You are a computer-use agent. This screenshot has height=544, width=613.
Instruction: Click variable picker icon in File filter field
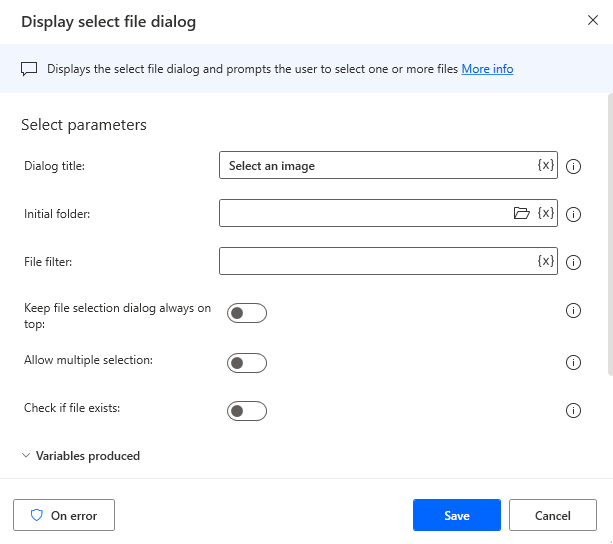click(545, 261)
